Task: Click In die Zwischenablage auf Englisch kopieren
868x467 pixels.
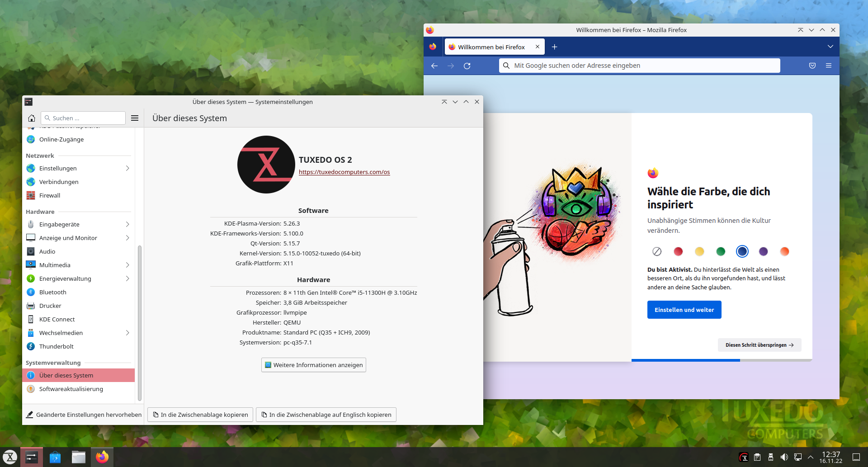Action: [x=326, y=415]
